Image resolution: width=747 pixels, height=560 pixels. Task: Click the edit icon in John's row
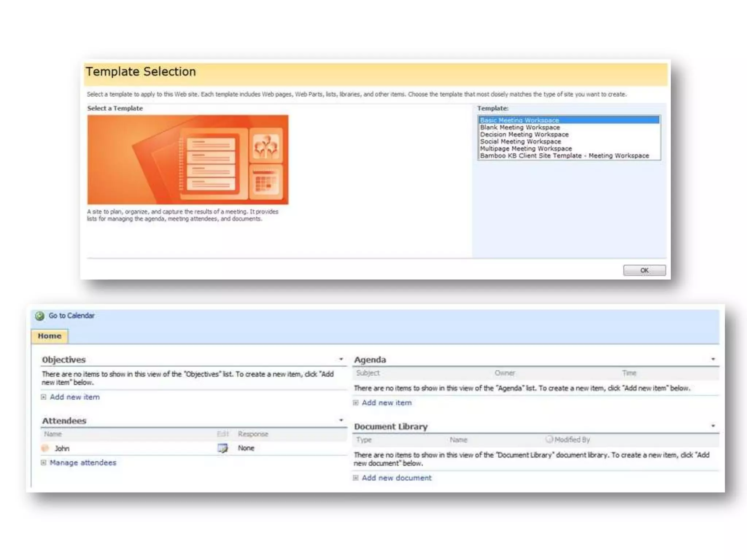(222, 448)
